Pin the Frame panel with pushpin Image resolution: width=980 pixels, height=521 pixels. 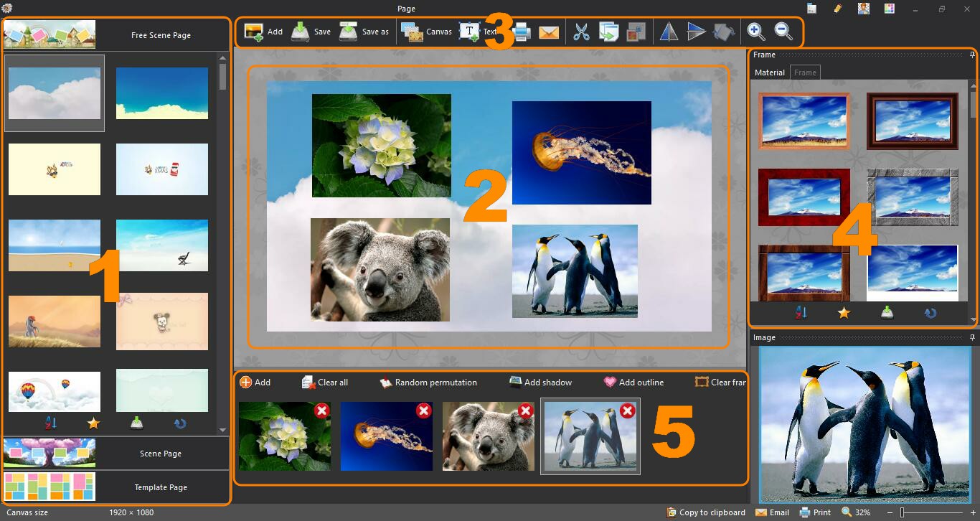[972, 55]
